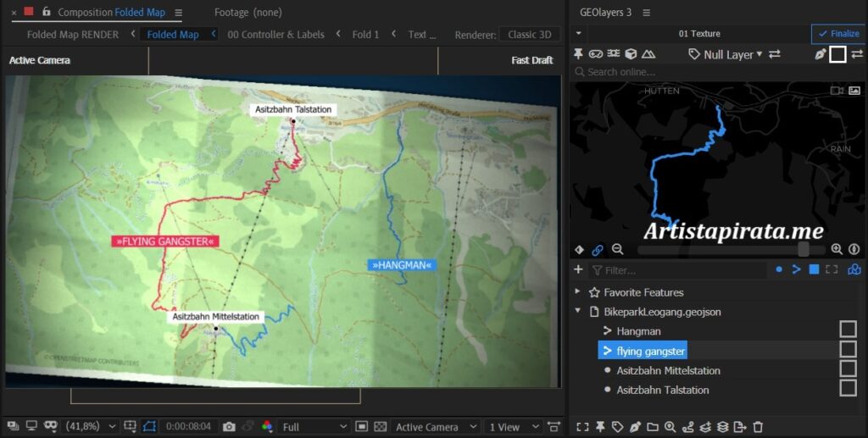The width and height of the screenshot is (868, 438).
Task: Check the box for Asitzbahn Mittelstation
Action: [x=848, y=369]
